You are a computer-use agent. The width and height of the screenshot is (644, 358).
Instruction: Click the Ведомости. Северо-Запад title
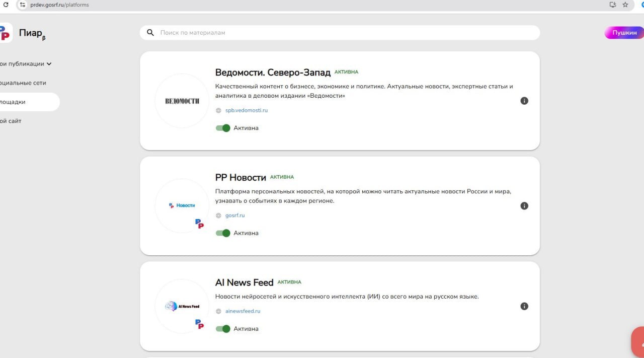coord(273,73)
